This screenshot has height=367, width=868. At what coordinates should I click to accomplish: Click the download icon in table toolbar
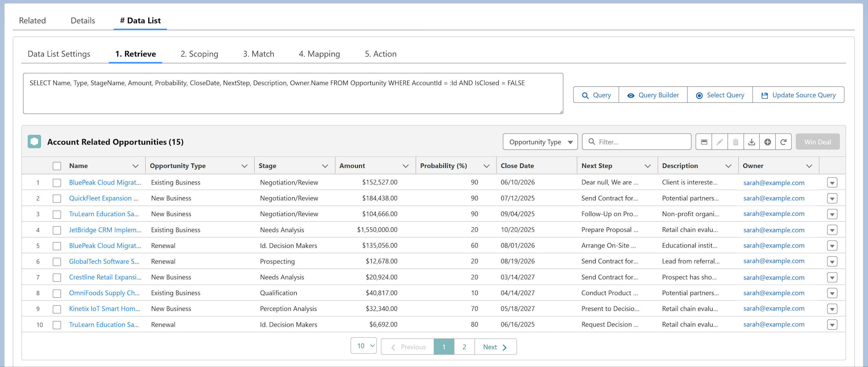(x=751, y=142)
